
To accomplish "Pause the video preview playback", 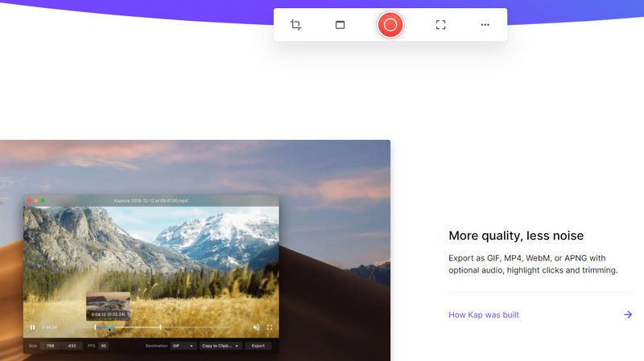I will click(x=32, y=327).
